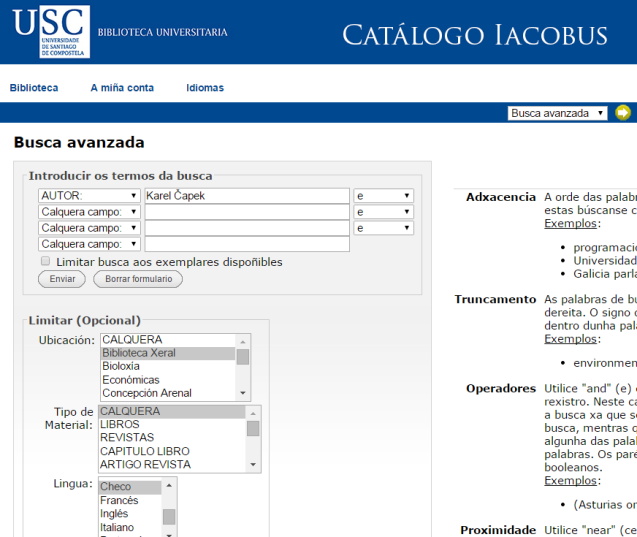Click the Catálogo Iacobus header title
637x537 pixels.
475,35
